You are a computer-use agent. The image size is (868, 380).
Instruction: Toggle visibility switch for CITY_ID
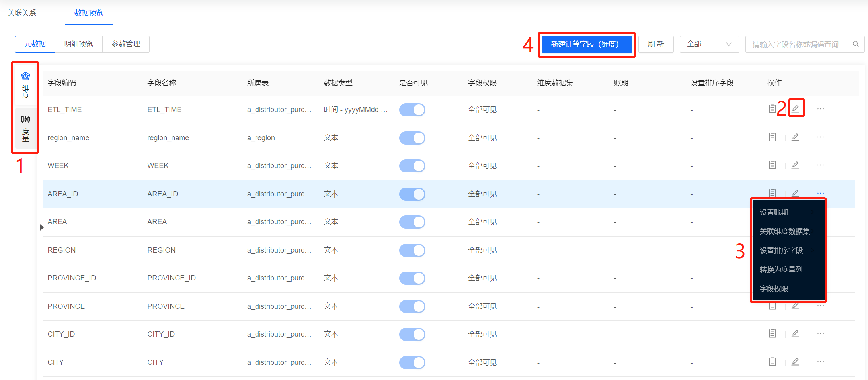coord(412,334)
